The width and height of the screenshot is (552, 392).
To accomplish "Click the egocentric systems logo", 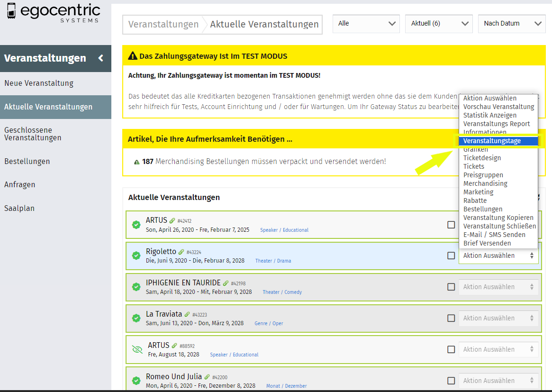I will click(53, 13).
